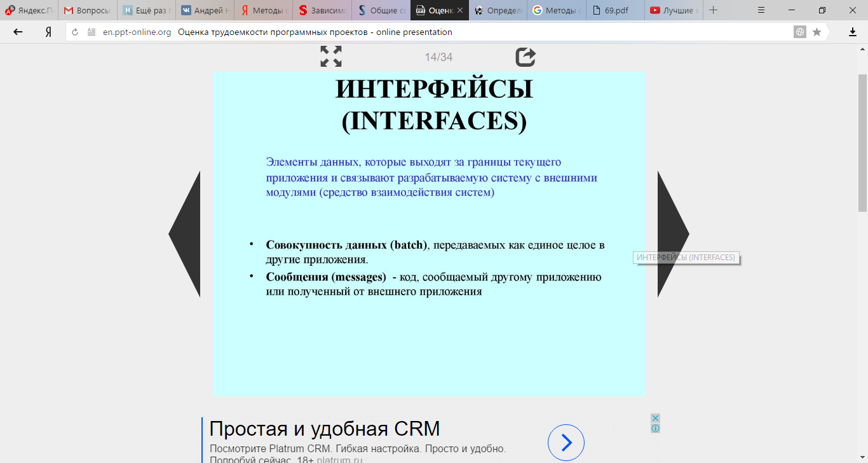The height and width of the screenshot is (463, 868).
Task: Open ad info icon
Action: tap(655, 428)
